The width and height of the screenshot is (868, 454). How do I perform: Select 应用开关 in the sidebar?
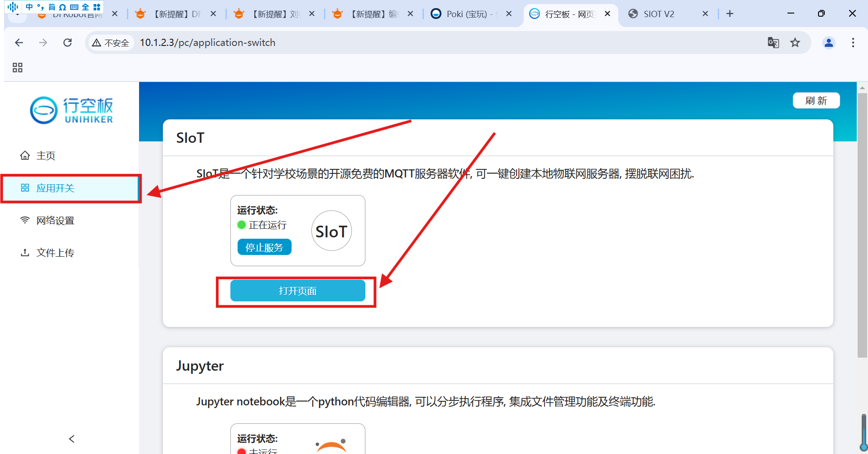(x=70, y=188)
